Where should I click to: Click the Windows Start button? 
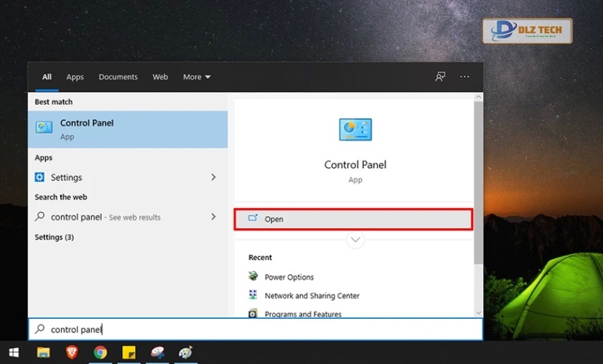pos(14,353)
